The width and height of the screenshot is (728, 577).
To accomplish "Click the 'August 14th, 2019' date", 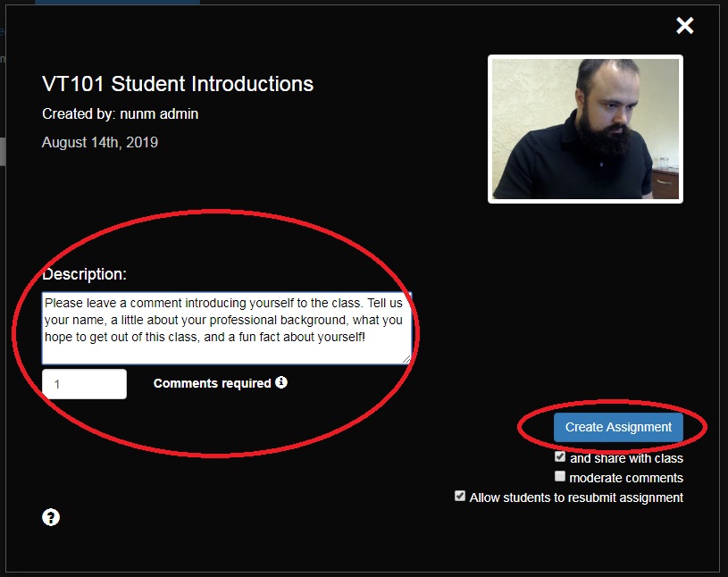I will click(100, 142).
